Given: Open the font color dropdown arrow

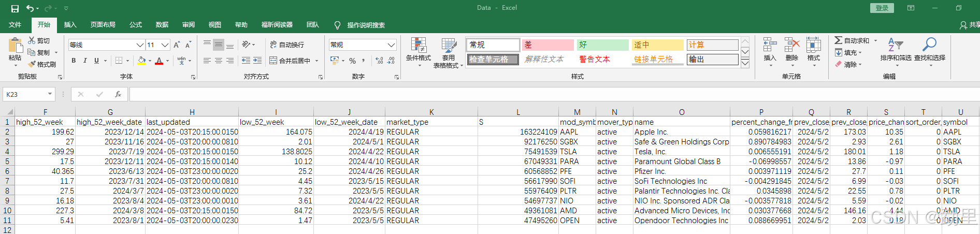Looking at the screenshot, I should (x=168, y=61).
